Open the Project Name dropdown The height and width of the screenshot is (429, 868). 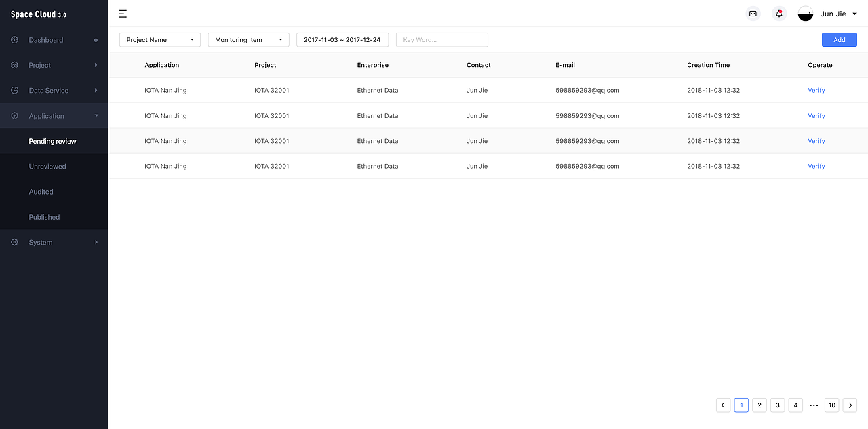(x=160, y=40)
